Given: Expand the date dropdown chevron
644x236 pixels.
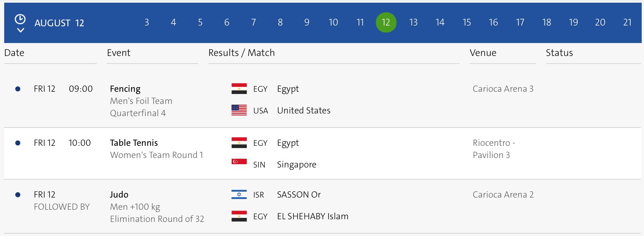Looking at the screenshot, I should (21, 30).
